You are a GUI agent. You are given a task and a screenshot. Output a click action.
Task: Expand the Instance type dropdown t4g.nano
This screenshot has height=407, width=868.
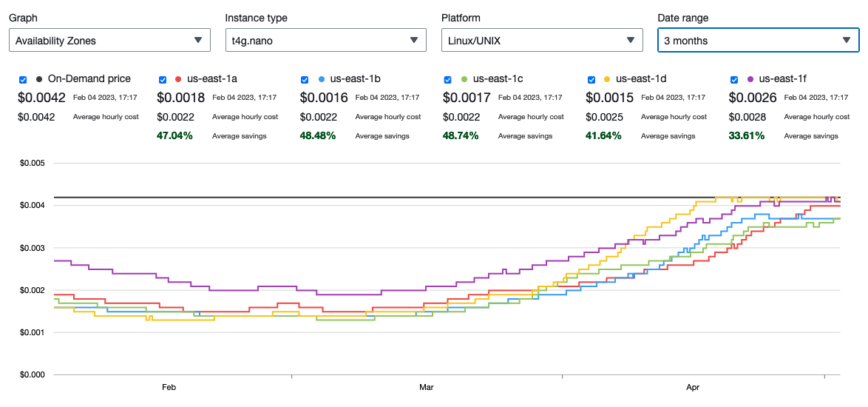pyautogui.click(x=325, y=41)
